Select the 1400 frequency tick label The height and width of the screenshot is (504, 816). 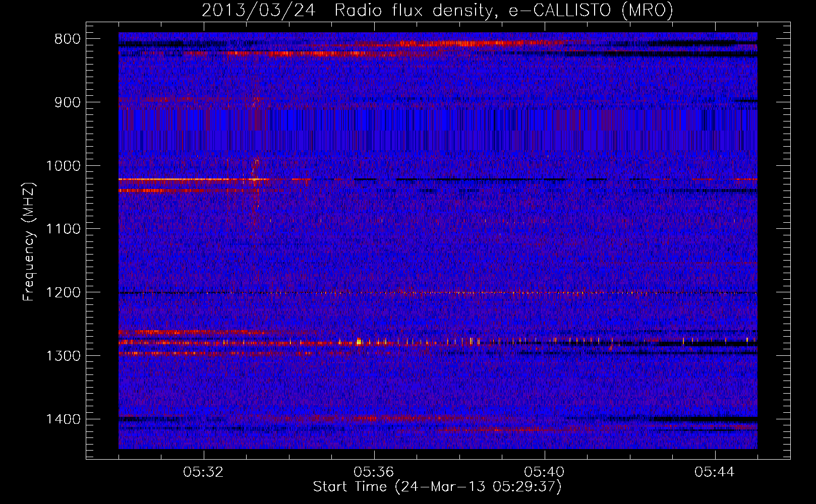click(63, 419)
